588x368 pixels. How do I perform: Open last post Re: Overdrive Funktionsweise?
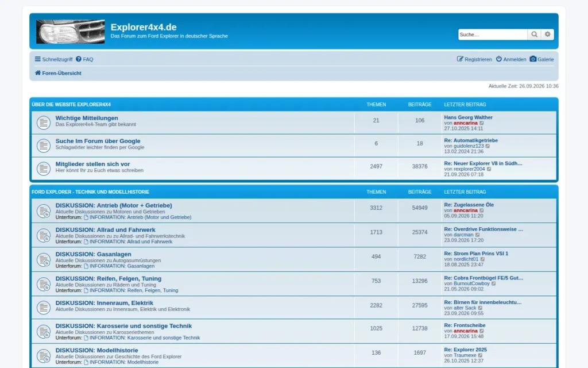coord(483,229)
